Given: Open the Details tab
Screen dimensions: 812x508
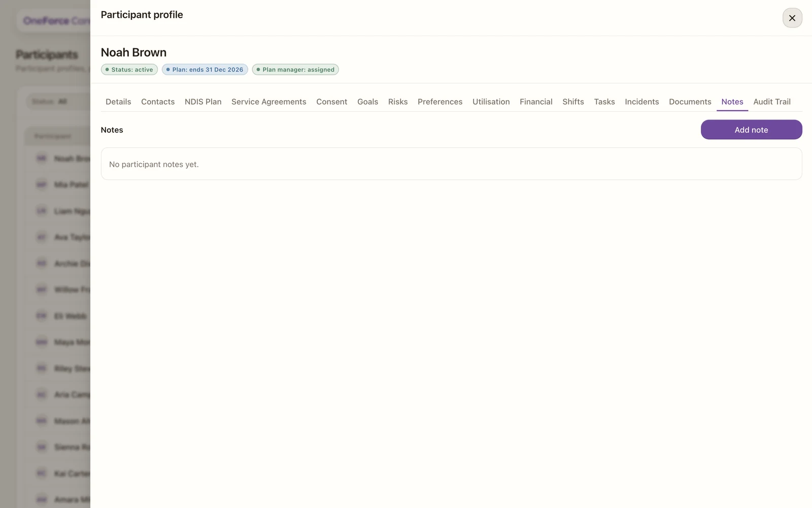Looking at the screenshot, I should point(118,102).
